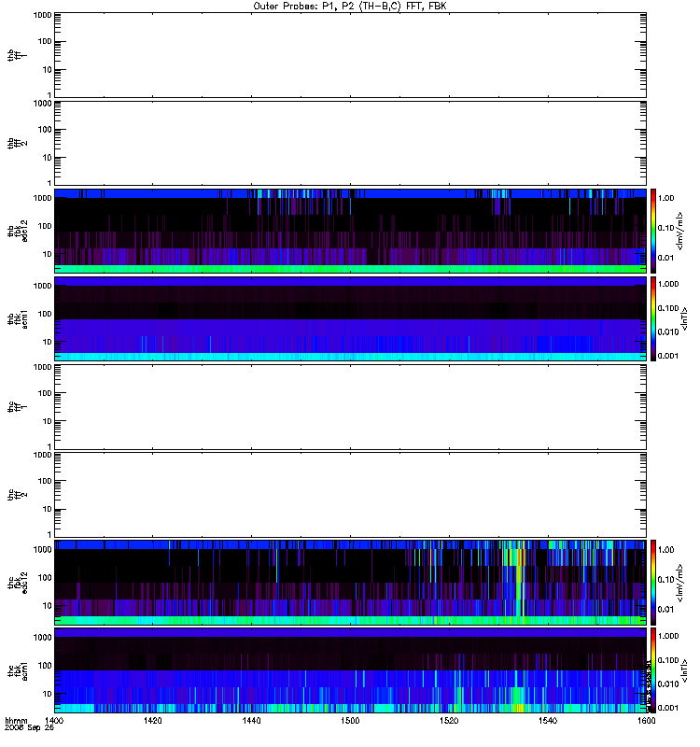Click the 1.00 value on thb edc12 colorbar
700x747 pixels.
click(666, 198)
